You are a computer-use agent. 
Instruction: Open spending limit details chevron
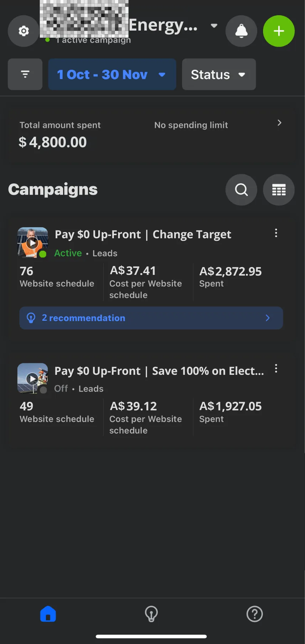279,123
